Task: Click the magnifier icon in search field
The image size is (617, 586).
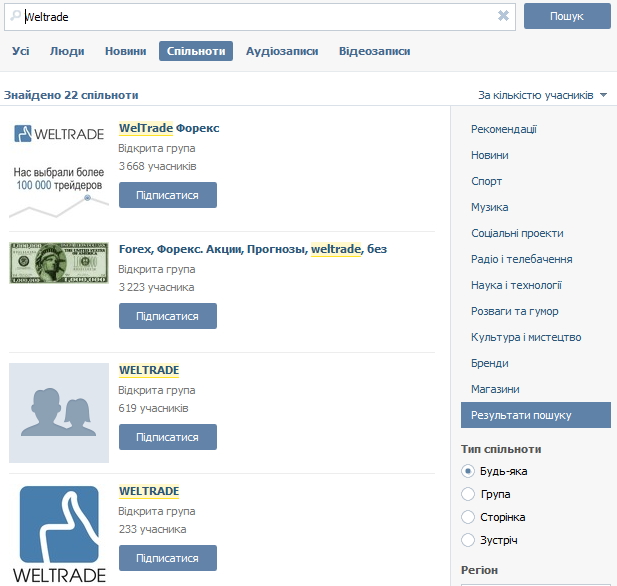Action: pos(15,16)
